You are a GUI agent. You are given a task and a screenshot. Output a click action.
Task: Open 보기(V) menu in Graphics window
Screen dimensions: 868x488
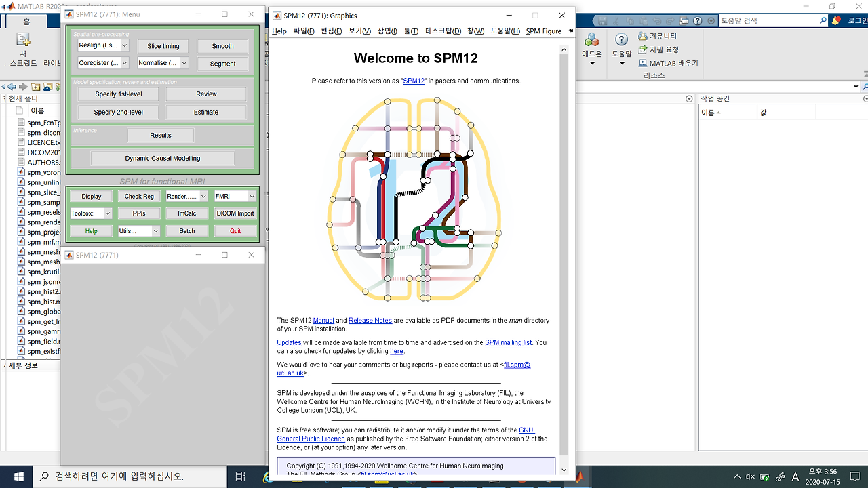359,30
